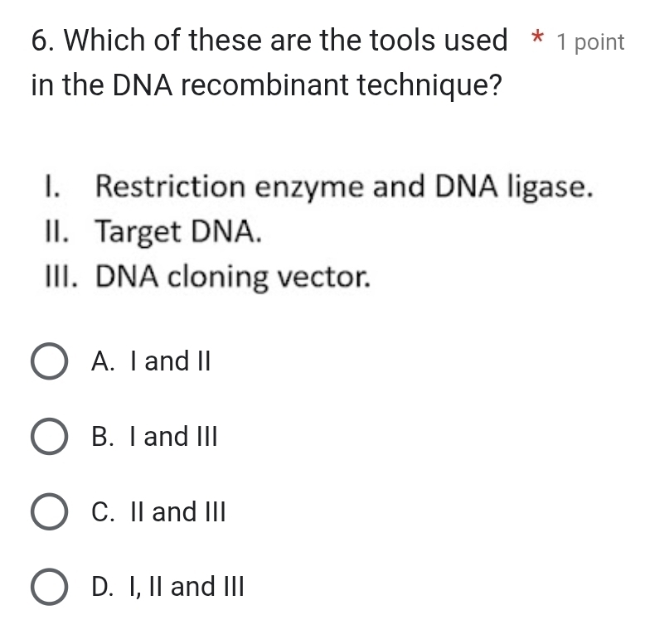Viewport: 645px width, 644px height.
Task: Click the answer label 'D. I, II and III'
Action: (x=167, y=587)
